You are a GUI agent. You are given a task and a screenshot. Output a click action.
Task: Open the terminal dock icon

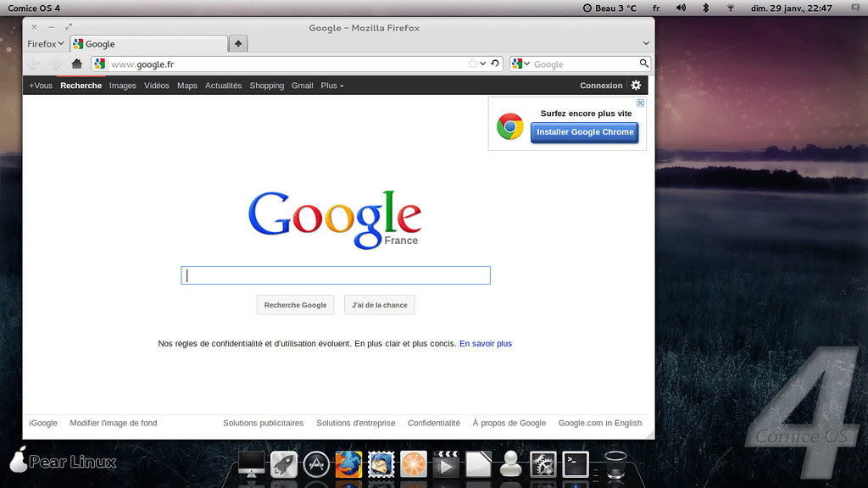(x=576, y=463)
